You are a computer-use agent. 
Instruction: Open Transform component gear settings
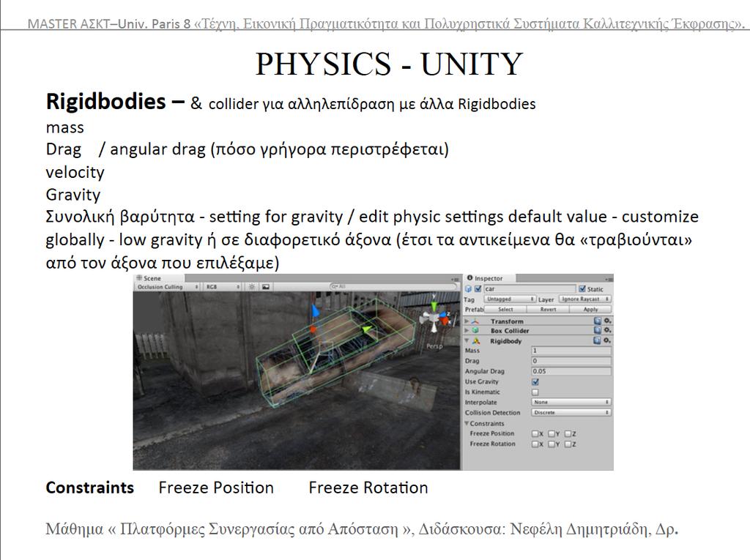coord(607,321)
